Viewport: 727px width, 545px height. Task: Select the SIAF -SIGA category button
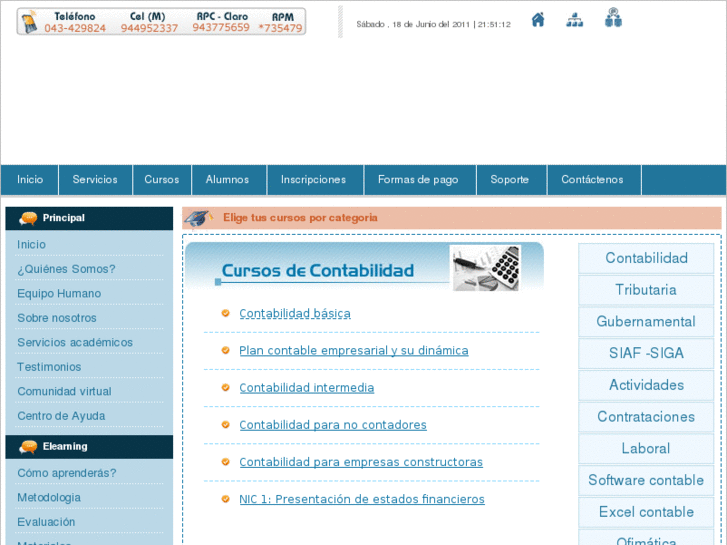pyautogui.click(x=646, y=353)
